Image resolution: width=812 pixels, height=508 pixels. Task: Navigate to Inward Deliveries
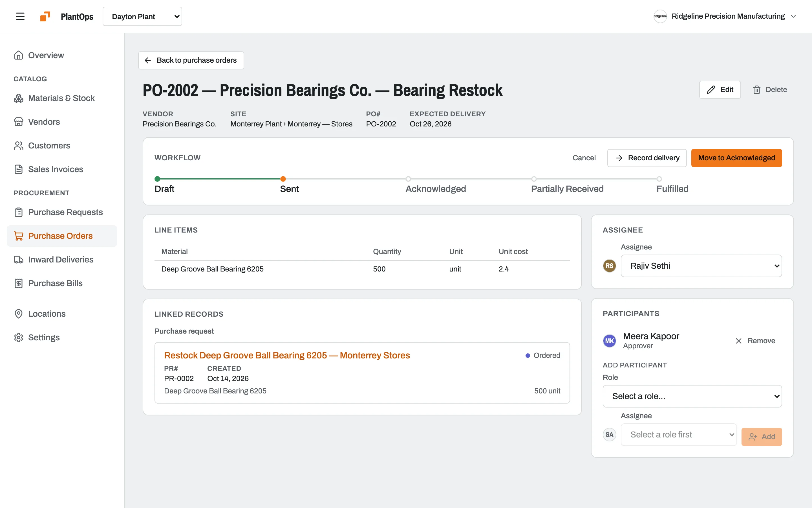62,260
